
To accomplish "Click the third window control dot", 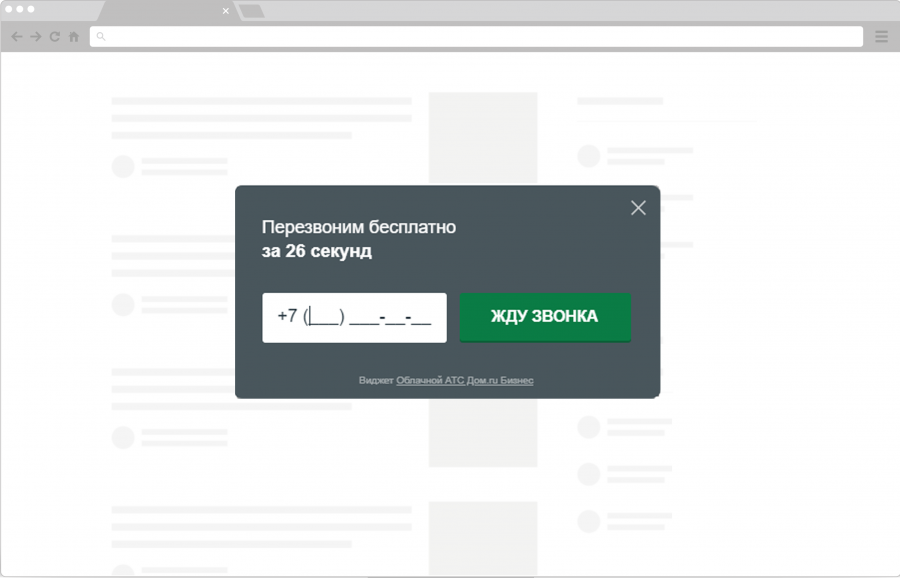I will click(x=31, y=9).
